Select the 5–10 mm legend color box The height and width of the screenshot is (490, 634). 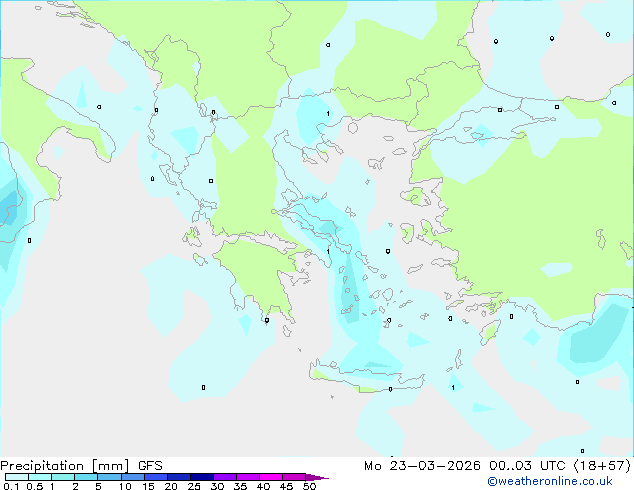109,477
